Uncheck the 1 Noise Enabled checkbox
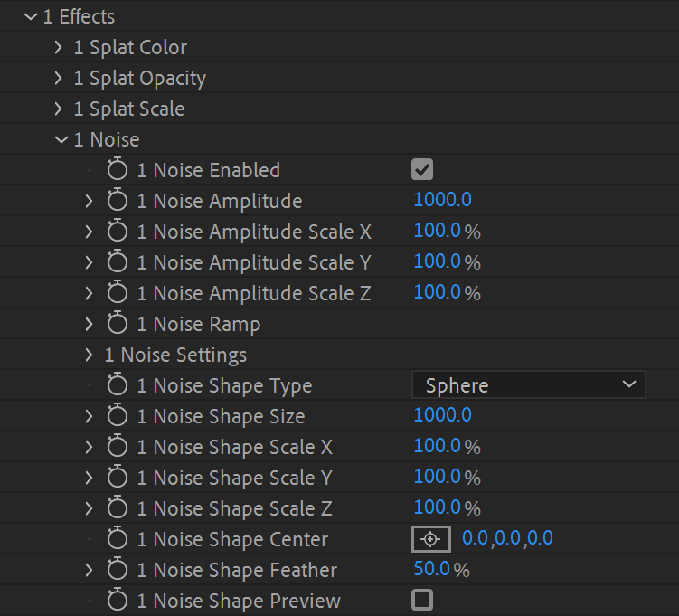Viewport: 679px width, 616px height. pyautogui.click(x=421, y=169)
